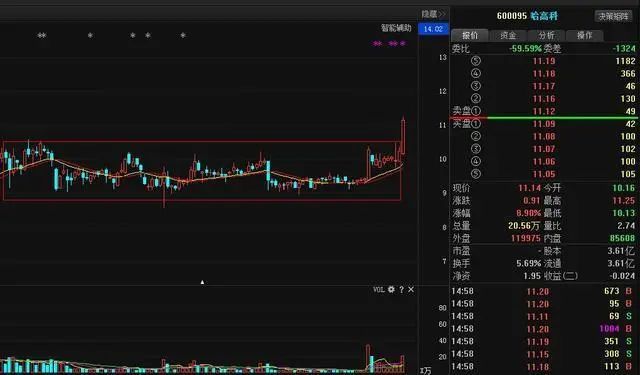
Task: Click the sell level ③ circled number
Action: point(476,86)
